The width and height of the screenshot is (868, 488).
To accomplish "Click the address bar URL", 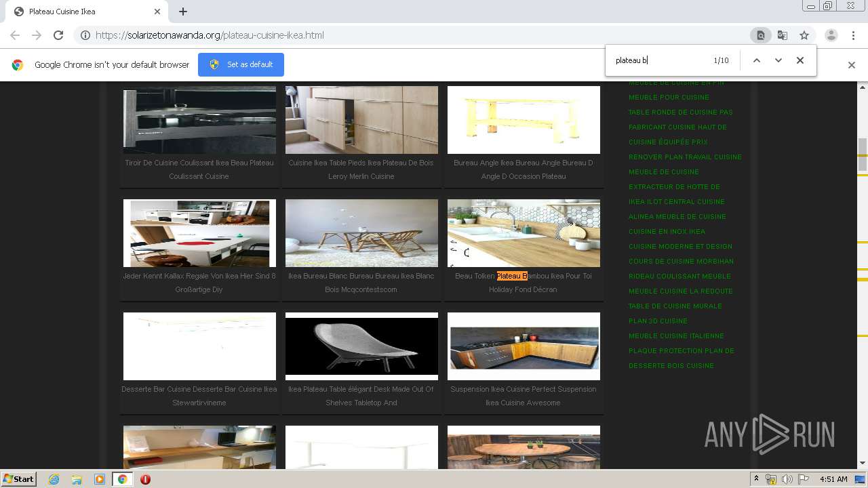I will (210, 35).
